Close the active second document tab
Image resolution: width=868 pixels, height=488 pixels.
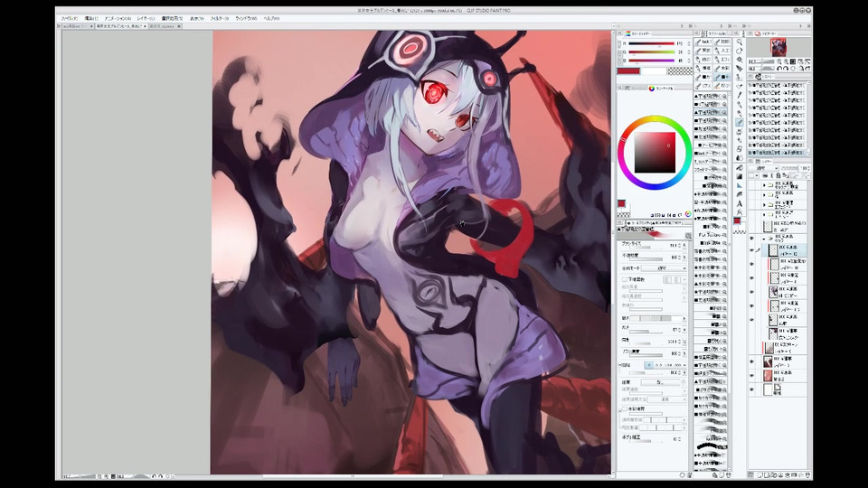(x=145, y=26)
